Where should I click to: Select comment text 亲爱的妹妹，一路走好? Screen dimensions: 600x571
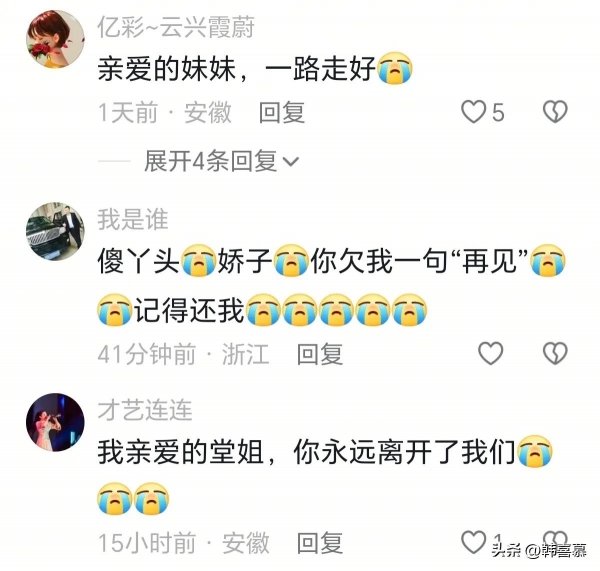[x=236, y=69]
